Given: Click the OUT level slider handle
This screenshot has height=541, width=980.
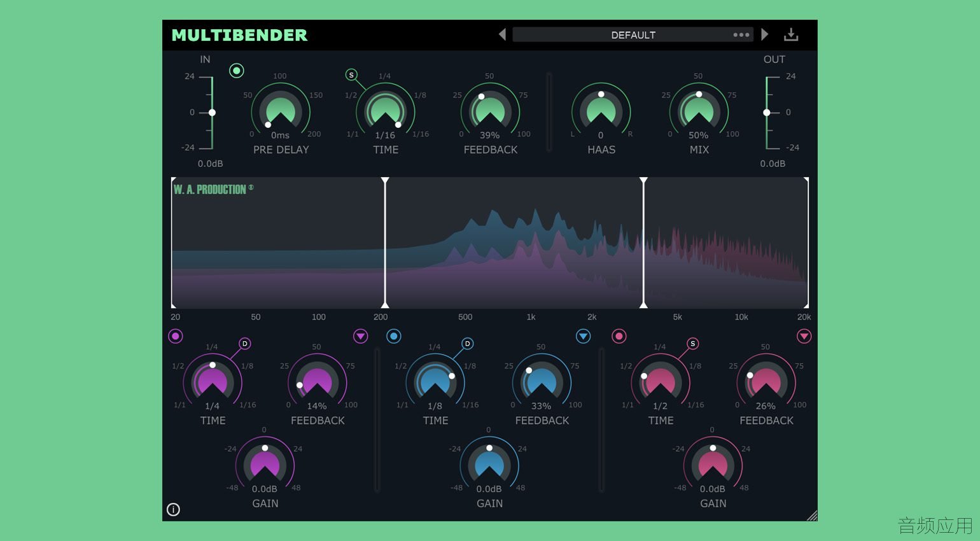Looking at the screenshot, I should click(767, 113).
